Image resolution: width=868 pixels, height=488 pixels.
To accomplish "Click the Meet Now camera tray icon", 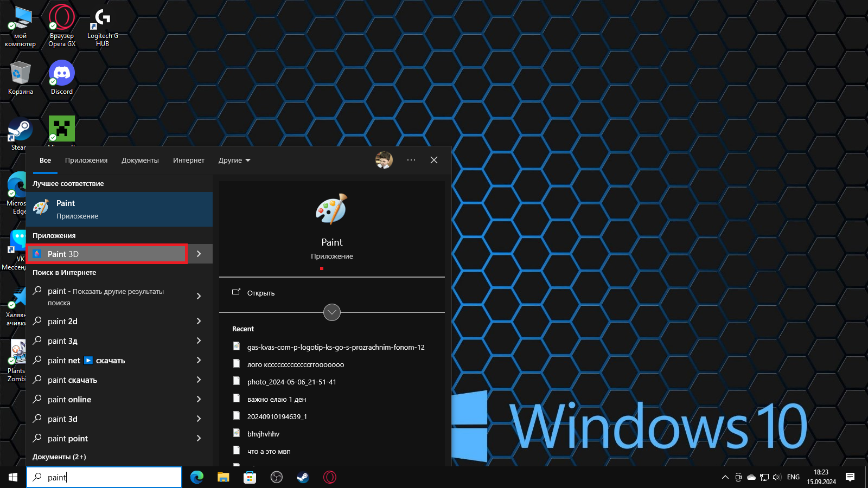I will coord(738,477).
